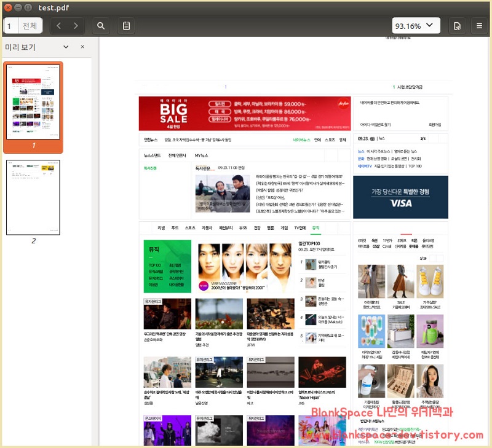Viewport: 492px width, 448px height.
Task: Toggle the annotation notes icon
Action: point(127,26)
